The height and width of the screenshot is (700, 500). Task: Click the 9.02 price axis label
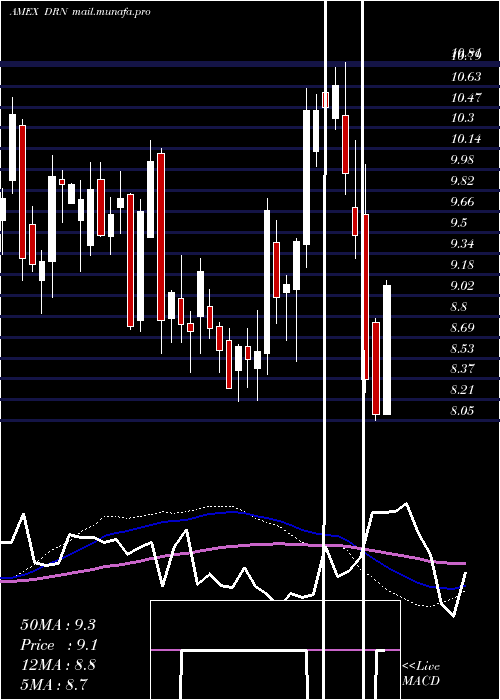pos(464,286)
